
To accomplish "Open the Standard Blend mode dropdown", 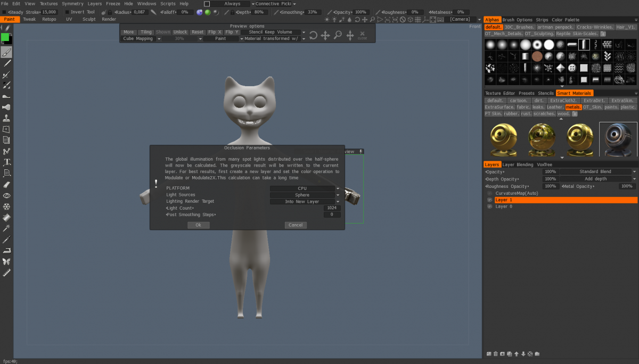I will pos(597,172).
